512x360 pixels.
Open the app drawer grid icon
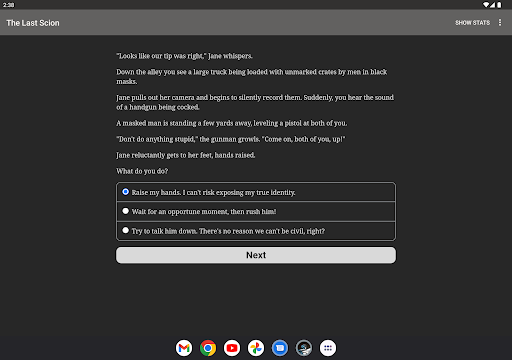point(328,348)
